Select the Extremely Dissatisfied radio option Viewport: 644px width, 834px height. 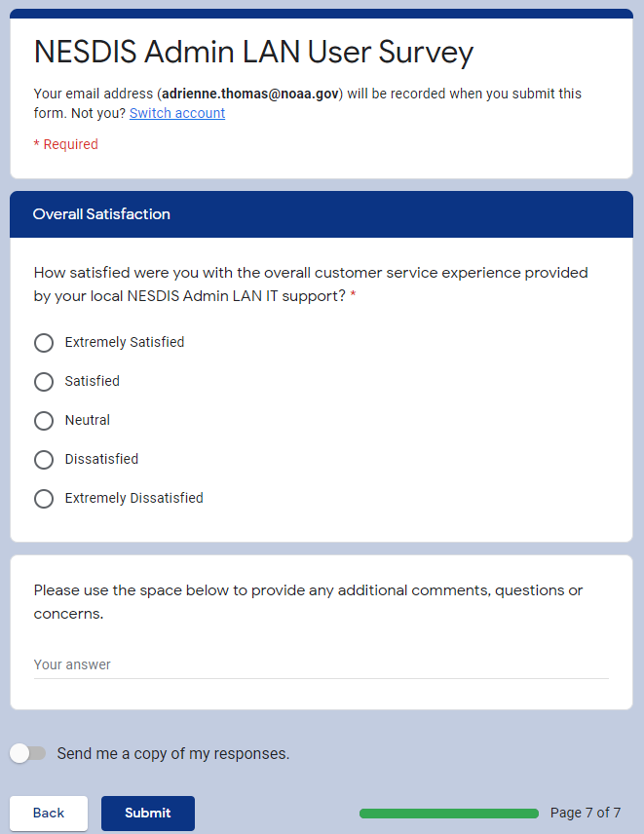(44, 499)
